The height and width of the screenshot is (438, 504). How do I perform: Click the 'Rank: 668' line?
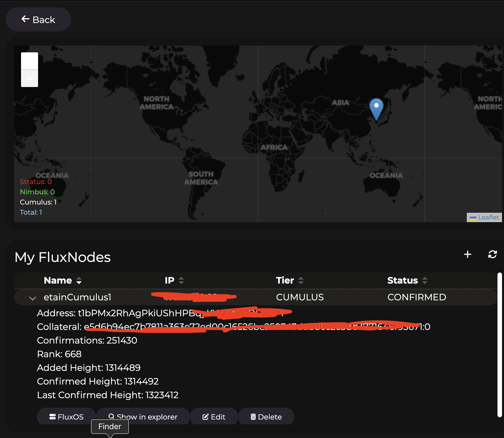59,354
